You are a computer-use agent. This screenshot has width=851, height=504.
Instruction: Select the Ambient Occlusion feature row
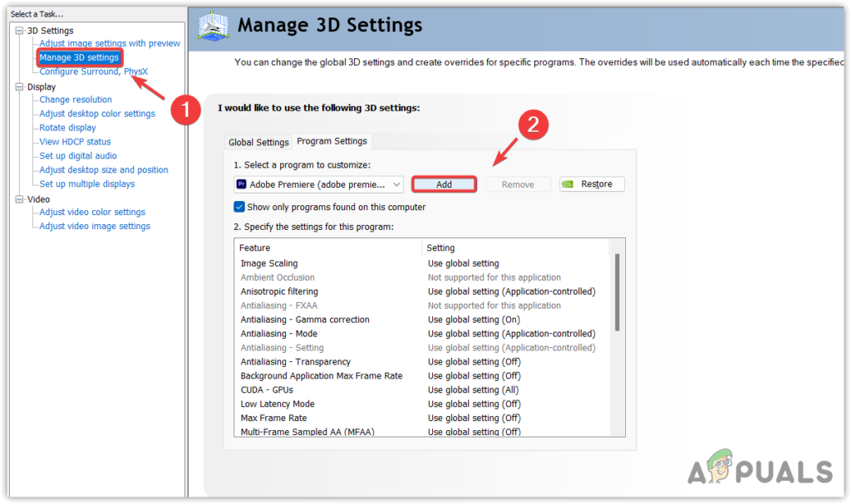coord(421,278)
